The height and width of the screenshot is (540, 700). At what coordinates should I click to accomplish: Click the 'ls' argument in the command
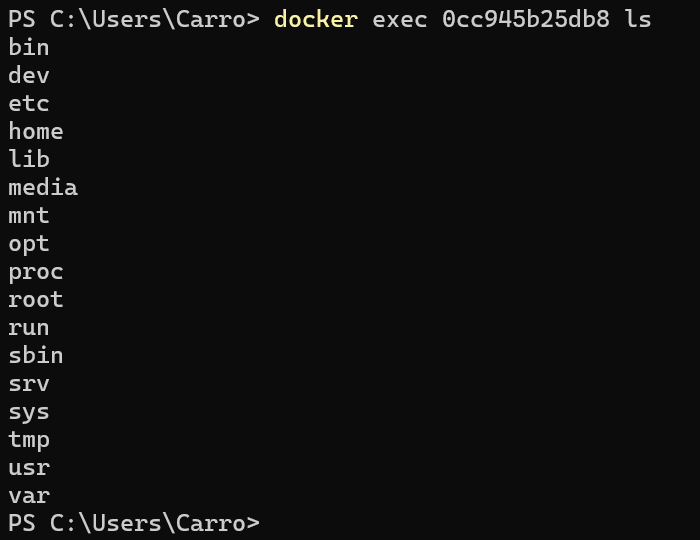(x=638, y=19)
